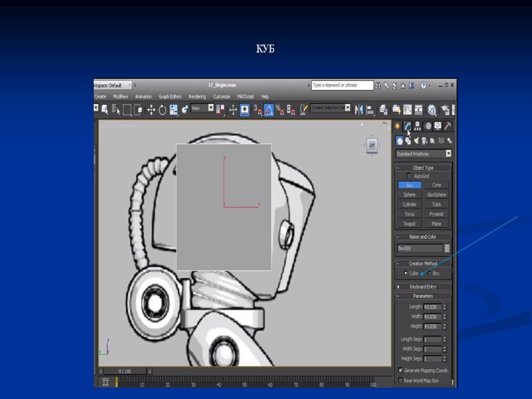The image size is (532, 399).
Task: Select the Systems category icon
Action: tap(450, 140)
